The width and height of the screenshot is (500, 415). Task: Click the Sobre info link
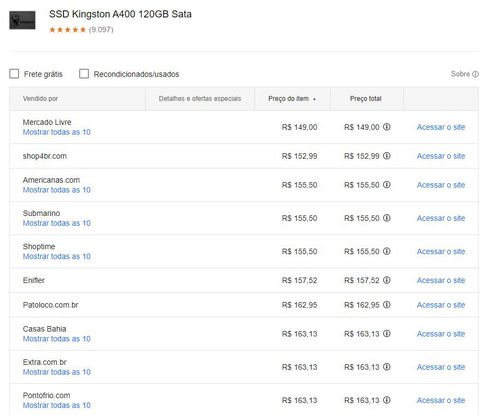(465, 74)
